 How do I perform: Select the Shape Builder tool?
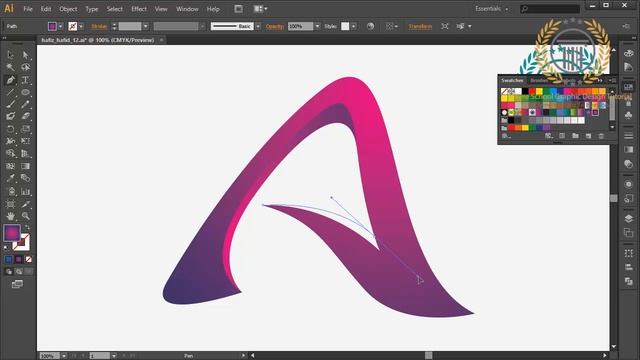11,153
